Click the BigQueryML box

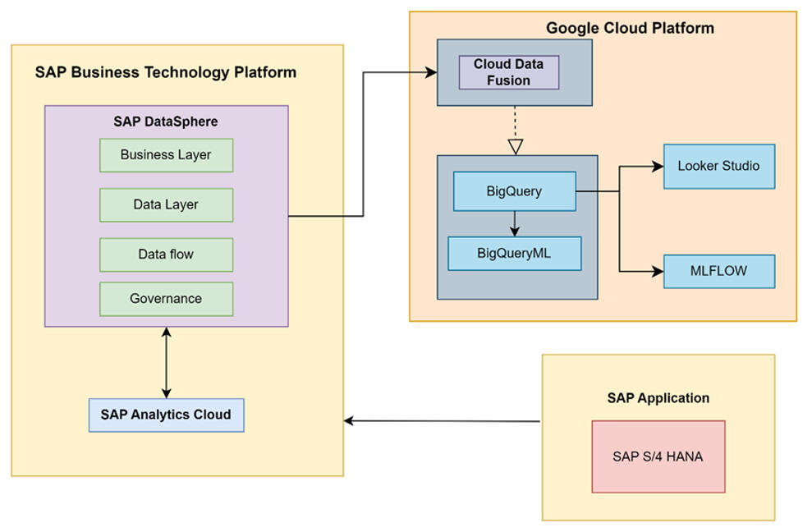[x=514, y=253]
